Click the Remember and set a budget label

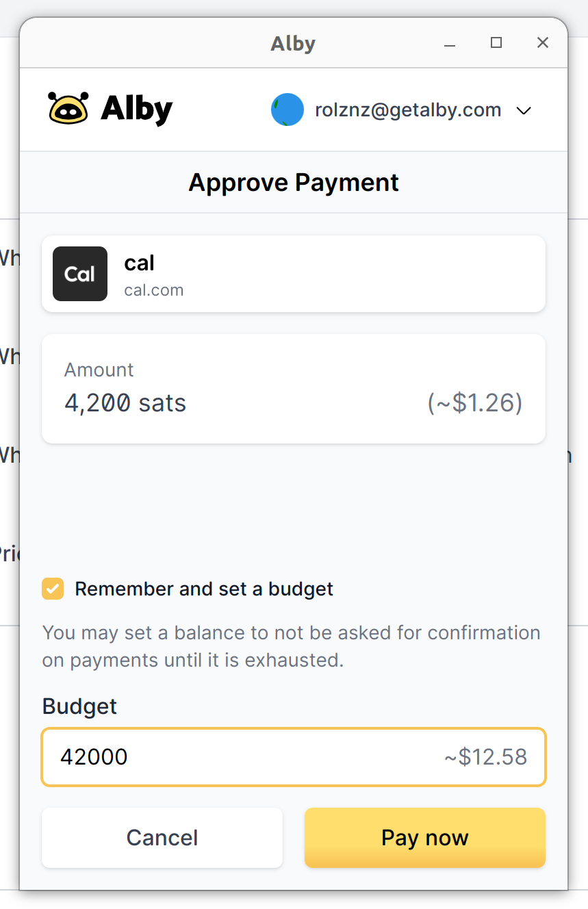click(x=204, y=589)
